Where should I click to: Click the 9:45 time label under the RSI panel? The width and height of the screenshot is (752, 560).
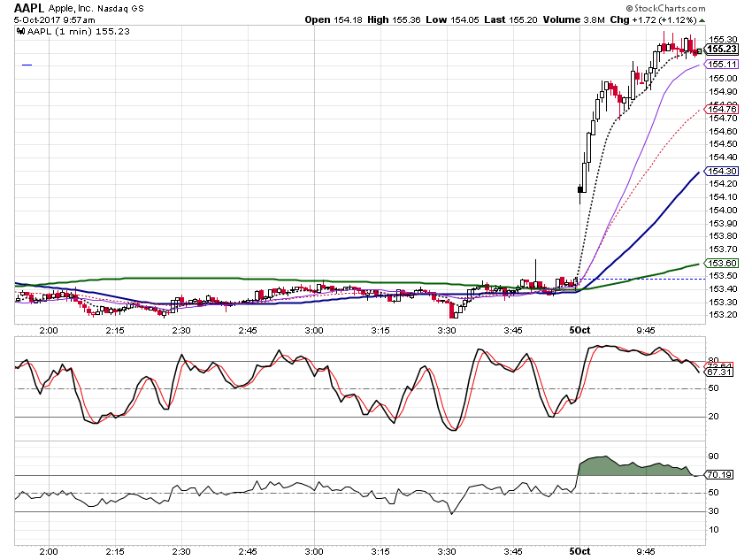pos(646,551)
